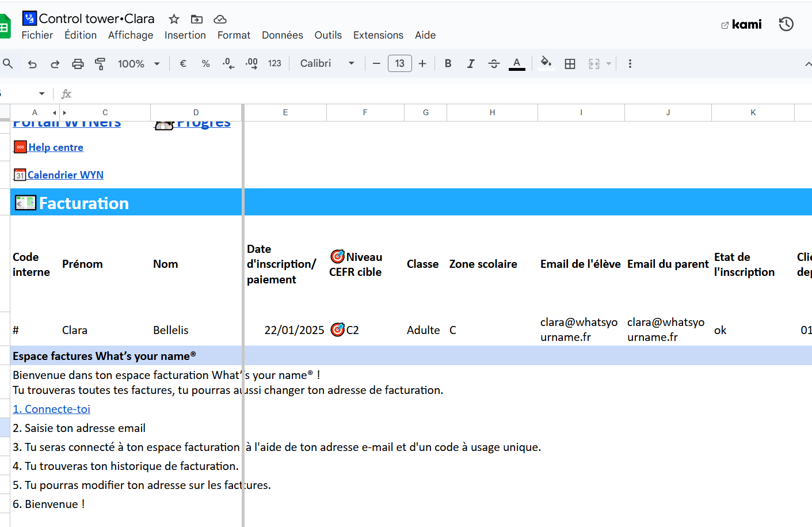Select the C2 CEFR level cell
The image size is (812, 527).
365,330
